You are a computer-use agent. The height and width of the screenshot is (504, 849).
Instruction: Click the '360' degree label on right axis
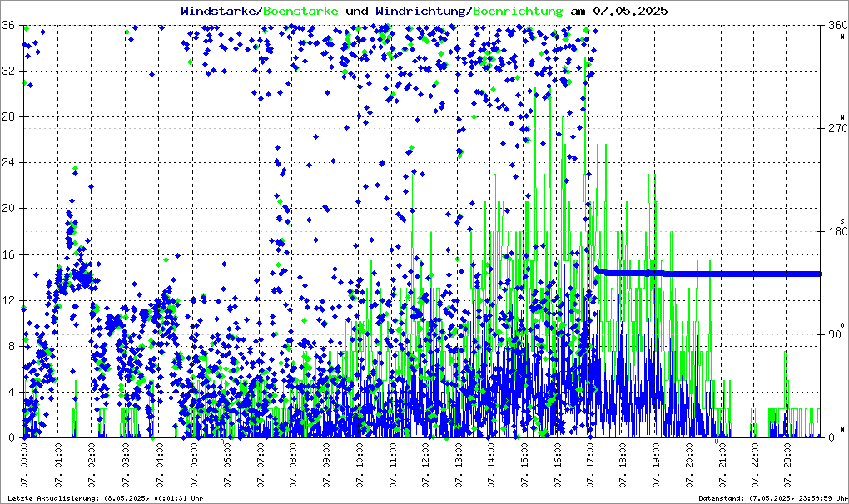(x=834, y=26)
